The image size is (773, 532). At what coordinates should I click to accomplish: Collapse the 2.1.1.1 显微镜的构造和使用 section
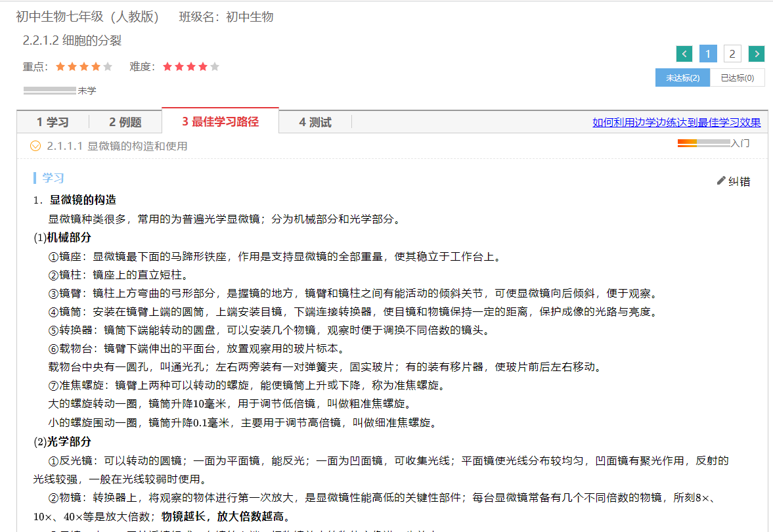[35, 146]
